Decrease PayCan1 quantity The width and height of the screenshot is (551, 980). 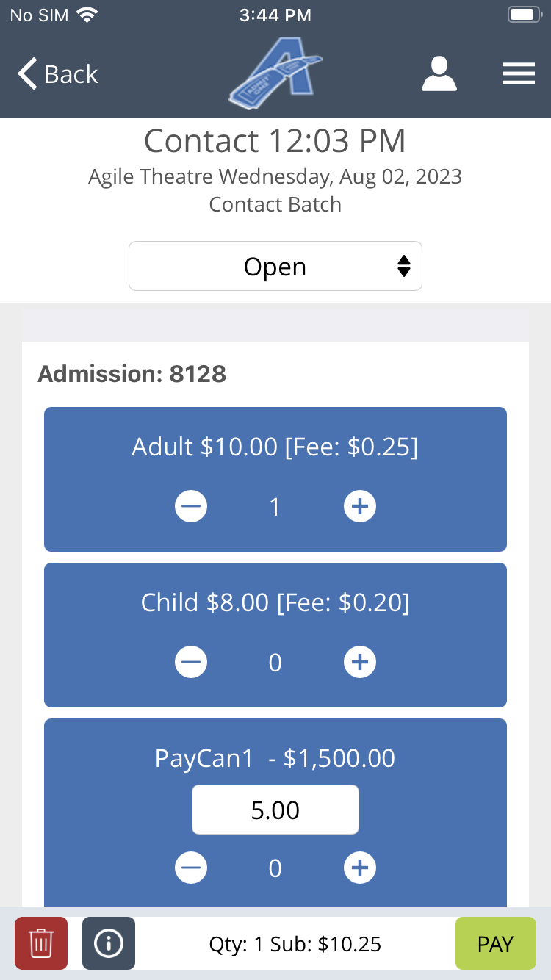pyautogui.click(x=191, y=868)
